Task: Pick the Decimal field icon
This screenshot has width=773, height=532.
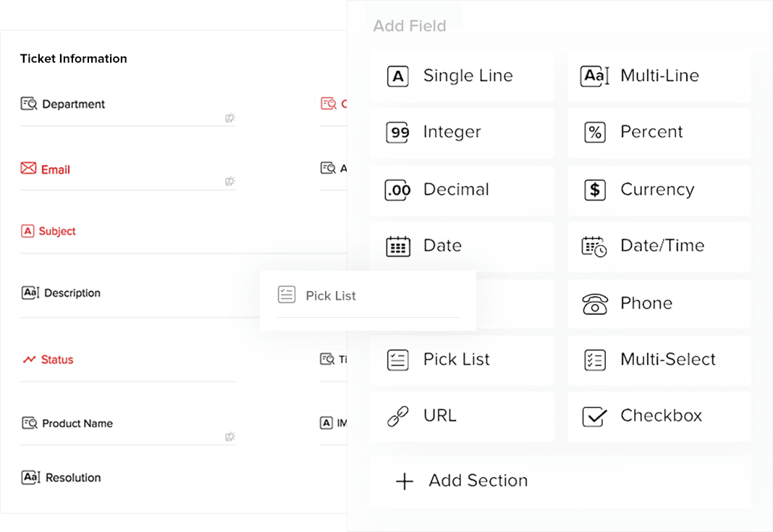Action: 397,189
